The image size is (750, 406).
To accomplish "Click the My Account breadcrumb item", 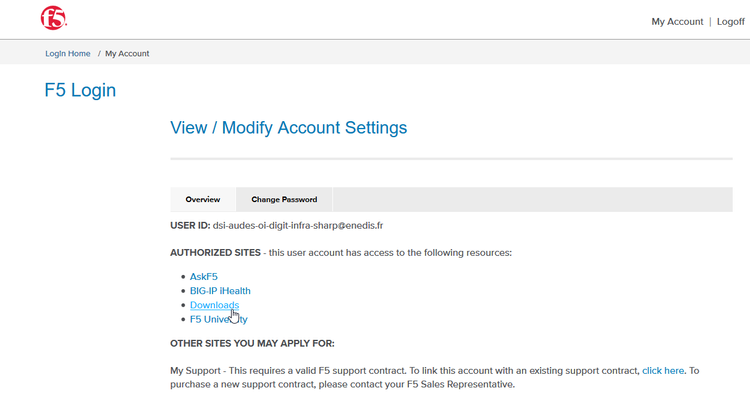I will click(x=127, y=53).
